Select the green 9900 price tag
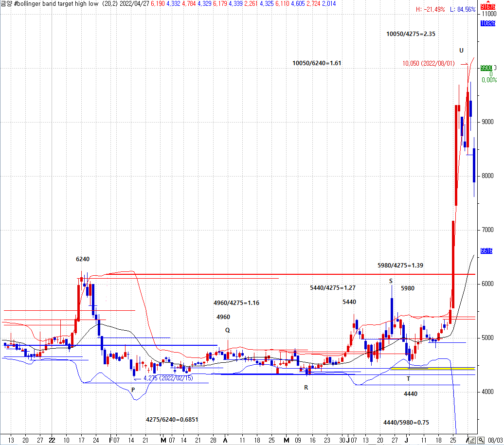Image resolution: width=504 pixels, height=445 pixels. point(486,68)
